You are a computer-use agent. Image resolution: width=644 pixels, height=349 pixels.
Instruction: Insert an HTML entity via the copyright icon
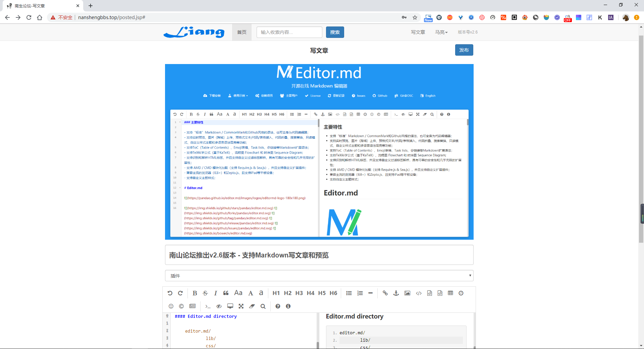[181, 306]
